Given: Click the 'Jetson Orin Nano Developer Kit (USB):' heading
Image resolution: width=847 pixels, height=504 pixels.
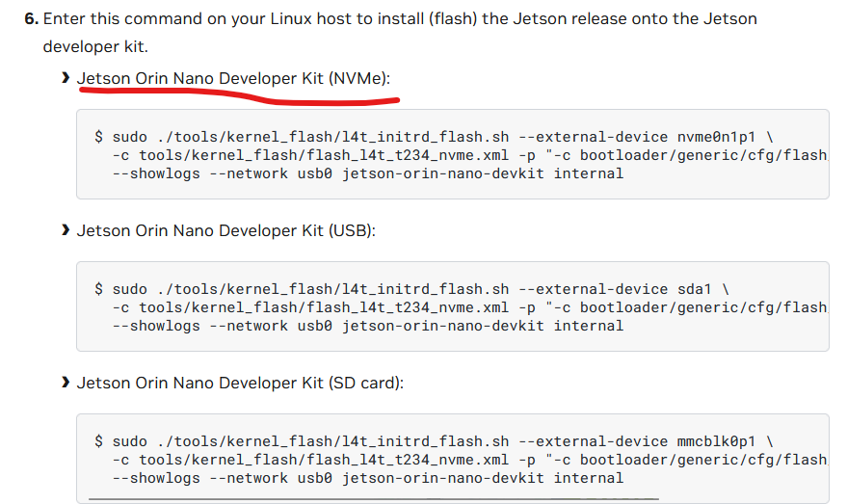Looking at the screenshot, I should [x=225, y=230].
